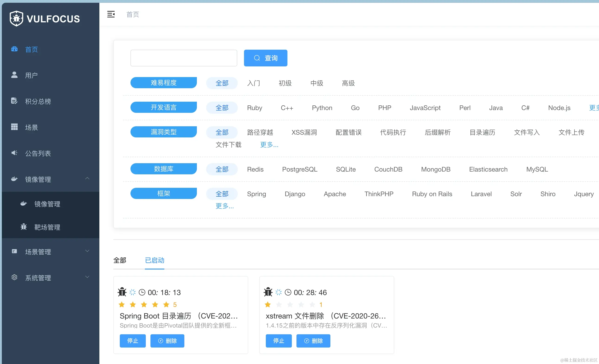This screenshot has width=599, height=364.
Task: Switch to the 全部 tab
Action: [x=120, y=260]
